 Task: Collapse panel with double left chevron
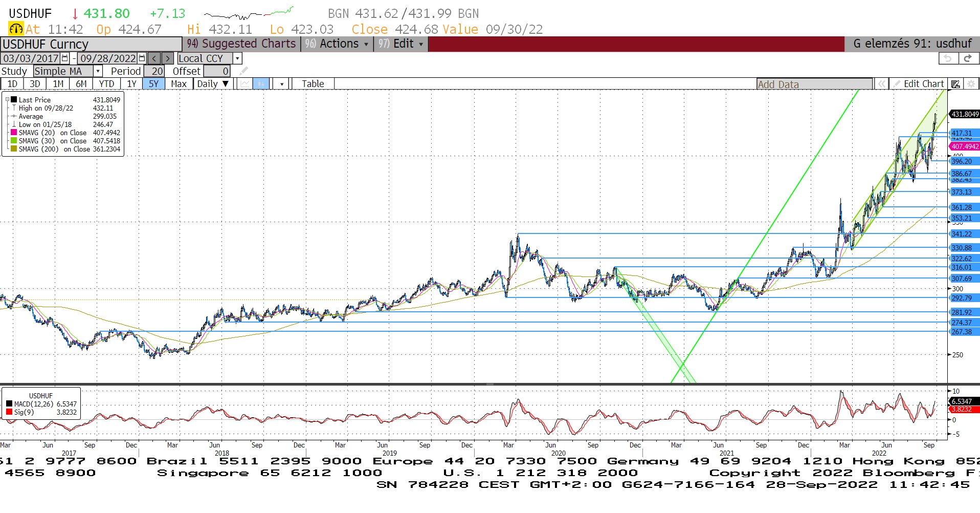(881, 84)
